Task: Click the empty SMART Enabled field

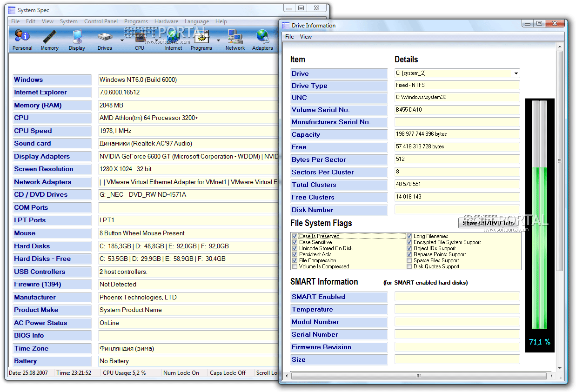Action: [457, 297]
